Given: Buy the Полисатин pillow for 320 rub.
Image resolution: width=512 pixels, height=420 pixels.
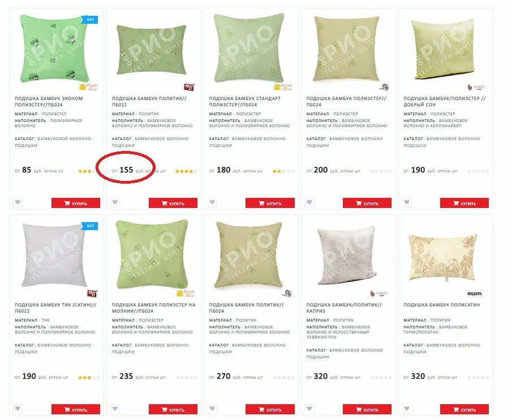Looking at the screenshot, I should 465,410.
